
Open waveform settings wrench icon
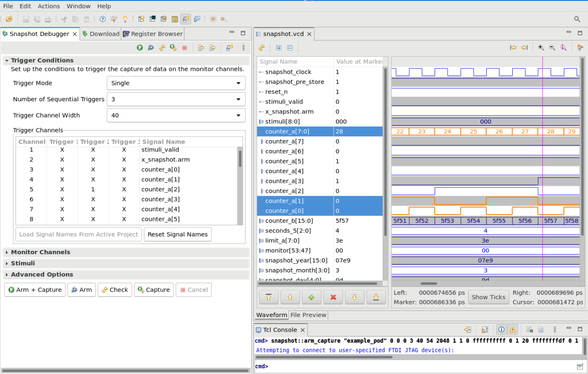[x=580, y=48]
